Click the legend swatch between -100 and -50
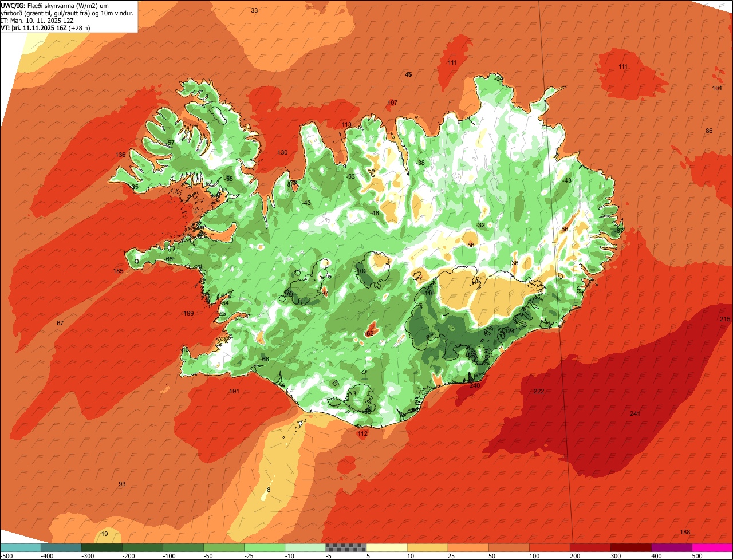The width and height of the screenshot is (733, 560). point(183,547)
